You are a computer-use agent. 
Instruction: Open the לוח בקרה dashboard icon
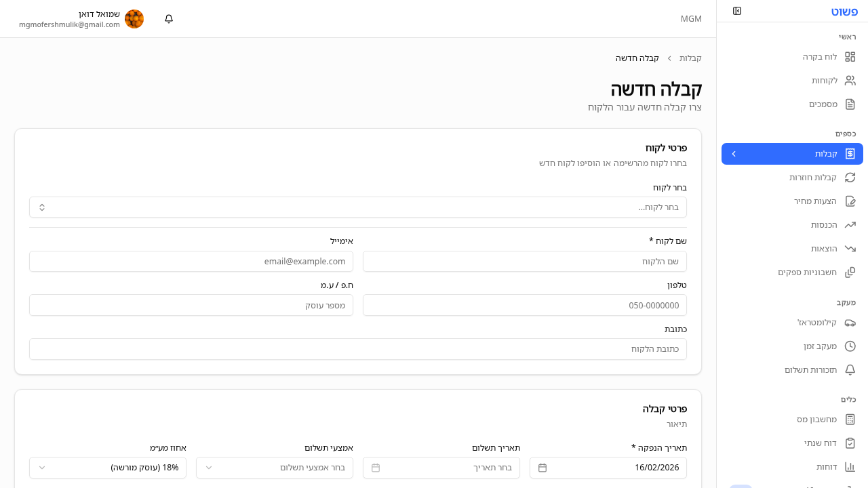tap(850, 57)
